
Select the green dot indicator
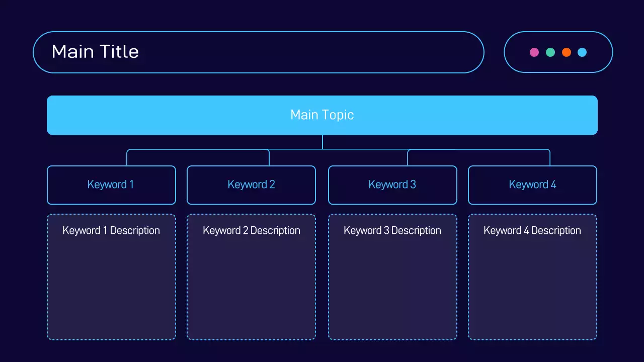[550, 52]
